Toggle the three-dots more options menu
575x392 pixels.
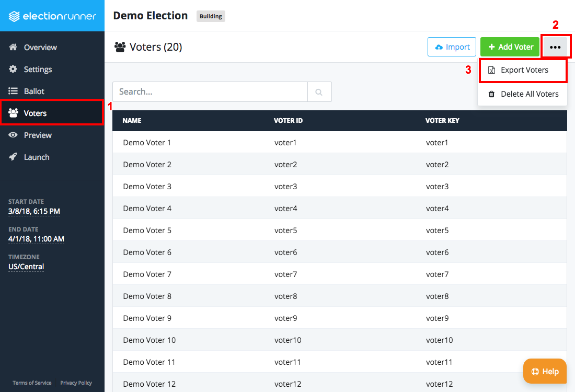pos(555,47)
